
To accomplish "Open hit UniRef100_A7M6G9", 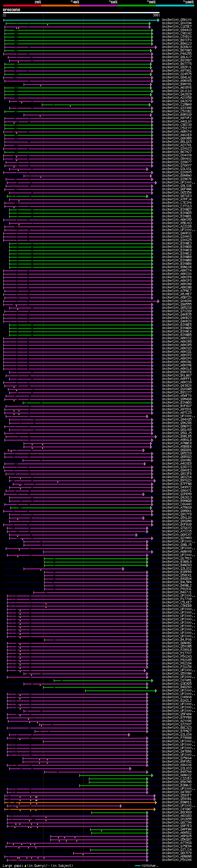I will click(177, 507).
